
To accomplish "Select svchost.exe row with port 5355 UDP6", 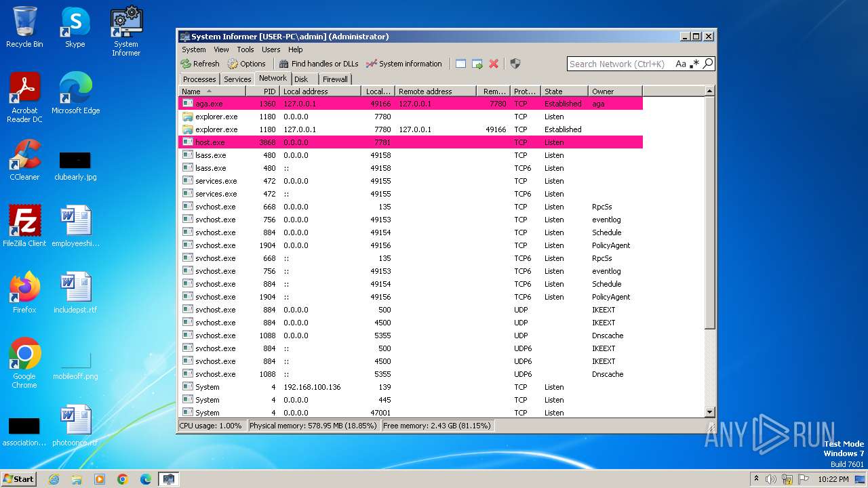I will click(410, 374).
